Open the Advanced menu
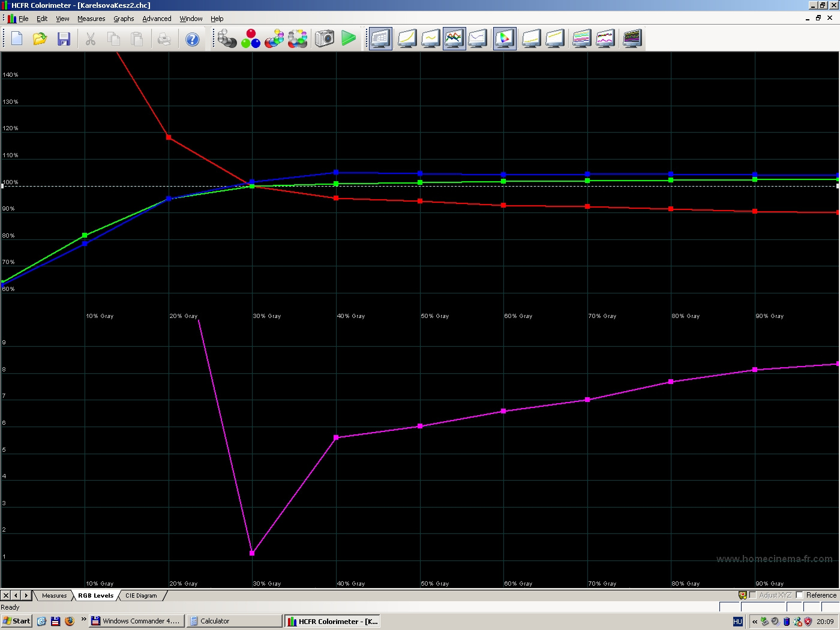This screenshot has width=840, height=630. tap(157, 19)
